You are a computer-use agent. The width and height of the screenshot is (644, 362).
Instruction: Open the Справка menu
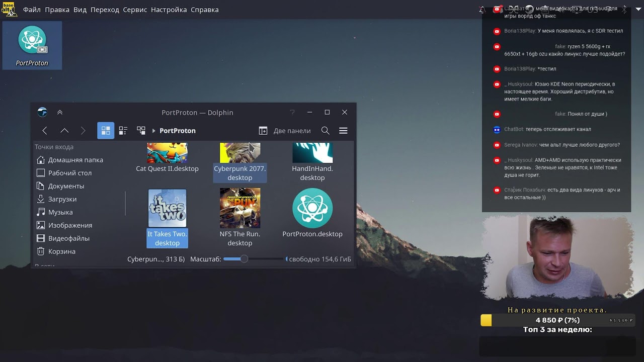pos(205,10)
